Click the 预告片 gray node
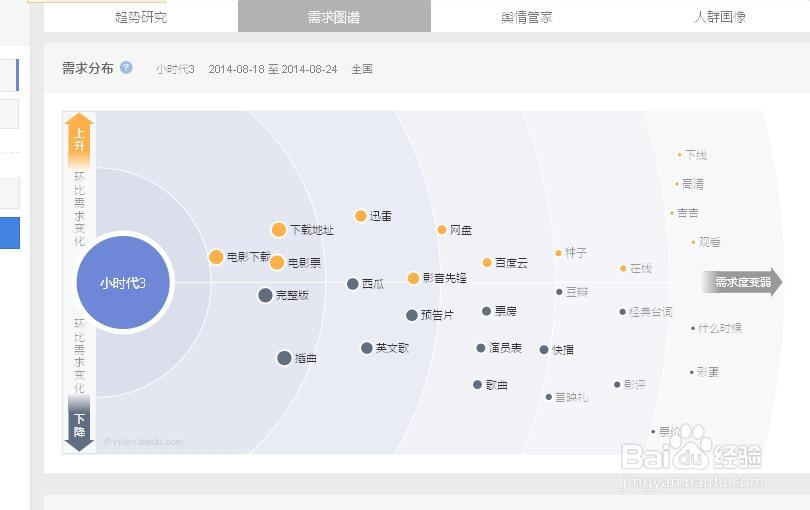The height and width of the screenshot is (510, 810). tap(412, 315)
